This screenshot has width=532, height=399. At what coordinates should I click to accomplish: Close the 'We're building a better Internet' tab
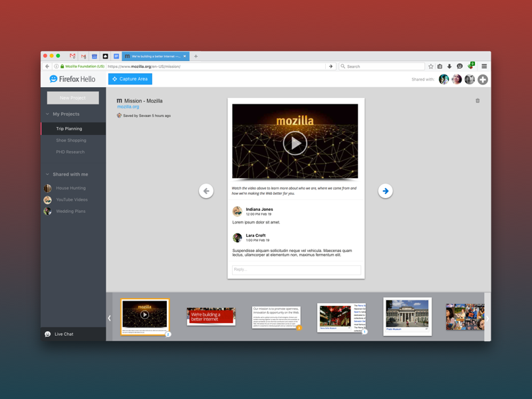(x=185, y=57)
